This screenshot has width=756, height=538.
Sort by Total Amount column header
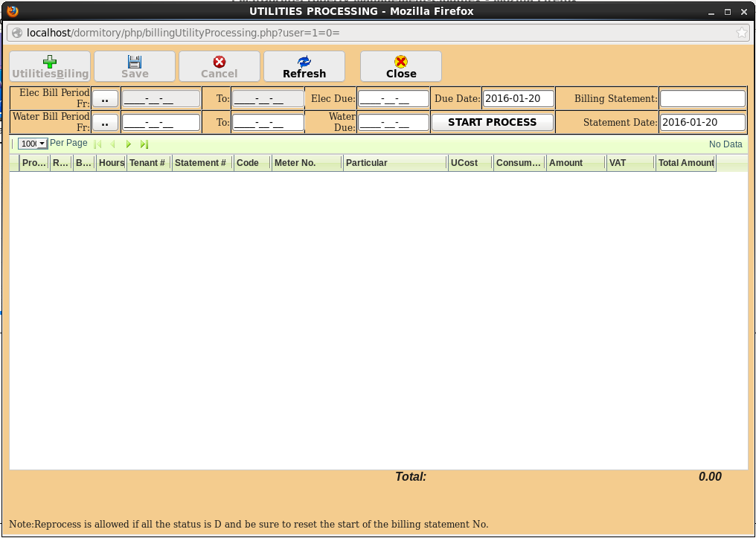[685, 163]
